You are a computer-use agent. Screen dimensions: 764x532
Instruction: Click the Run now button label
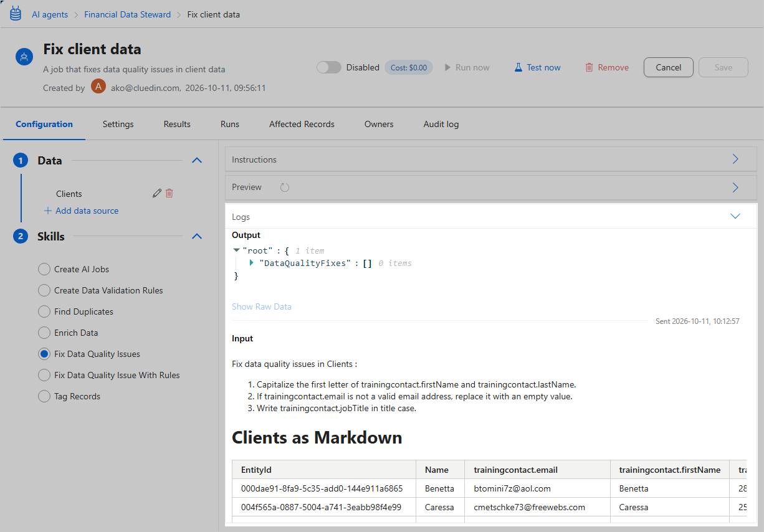pos(472,67)
